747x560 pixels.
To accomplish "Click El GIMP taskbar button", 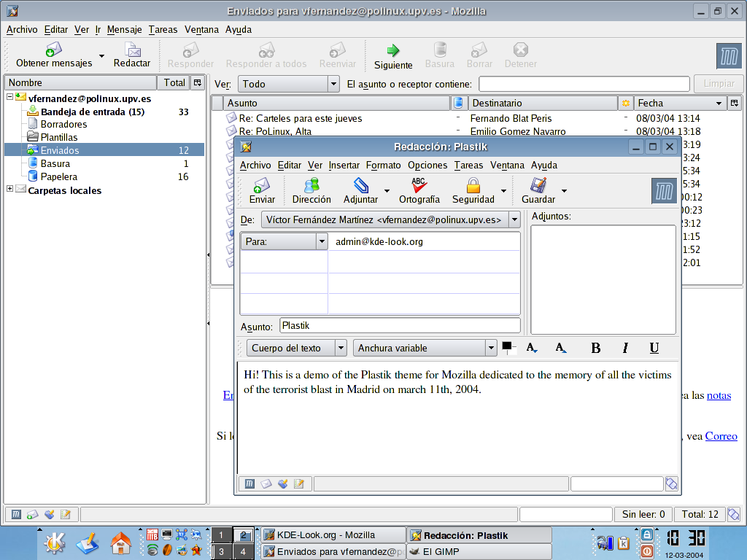I will click(x=479, y=552).
